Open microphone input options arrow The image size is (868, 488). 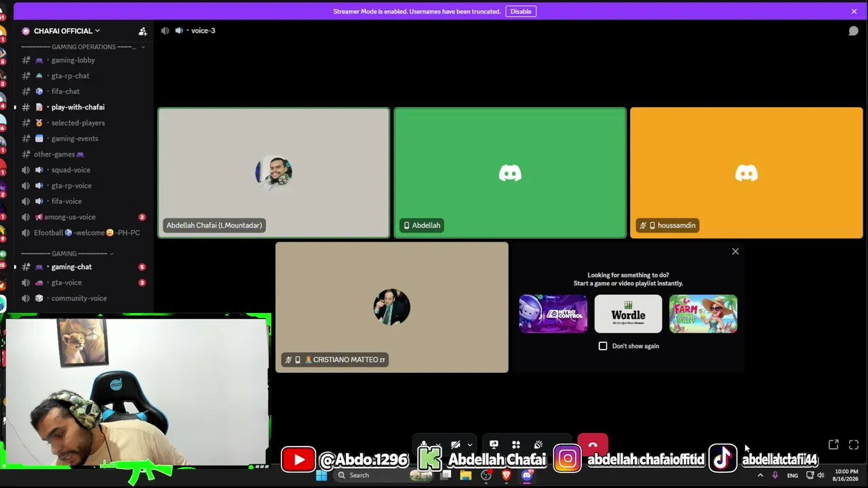[438, 445]
